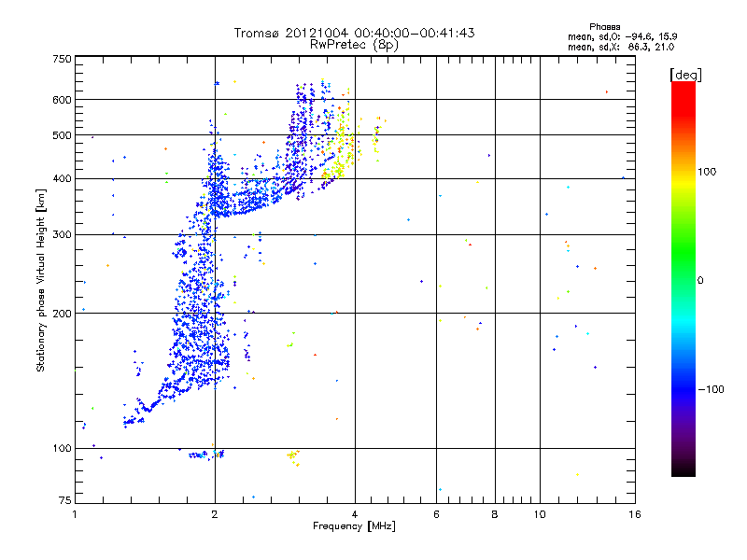The width and height of the screenshot is (747, 560).
Task: Click the x-axis '16' tick label
Action: pos(635,514)
